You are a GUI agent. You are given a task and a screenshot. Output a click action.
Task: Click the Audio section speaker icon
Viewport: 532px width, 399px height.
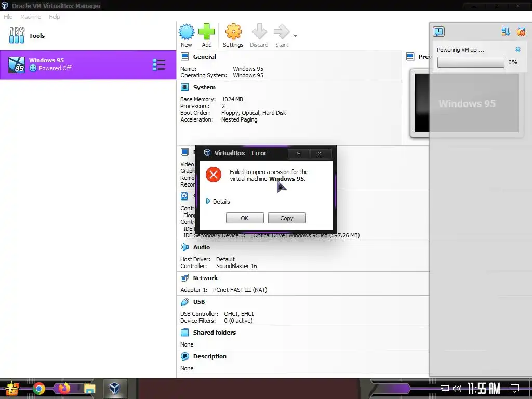pos(184,247)
